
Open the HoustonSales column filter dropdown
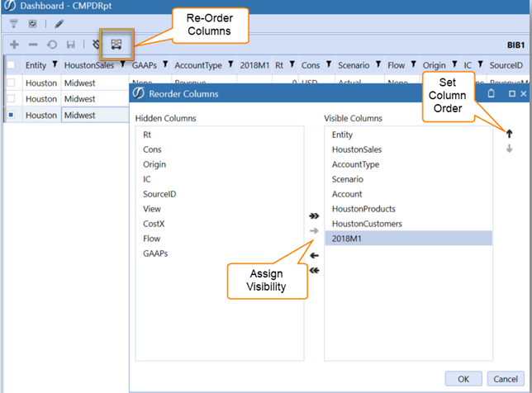tap(121, 65)
